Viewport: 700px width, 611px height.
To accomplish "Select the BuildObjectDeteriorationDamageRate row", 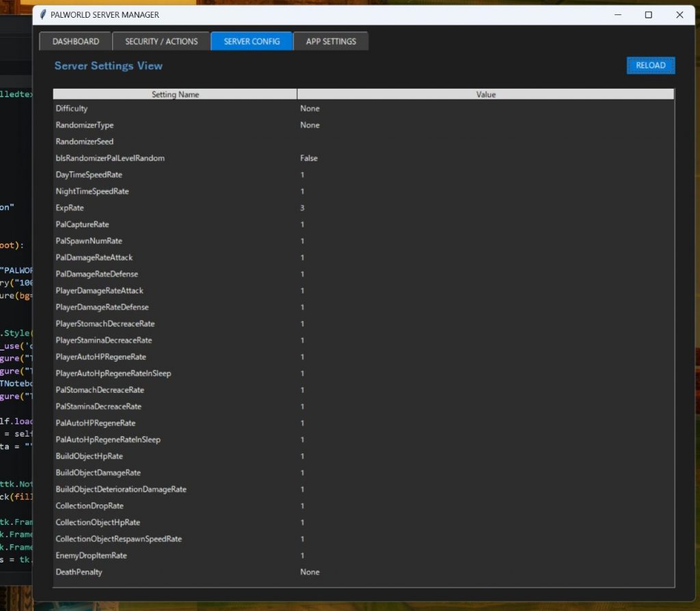I will (x=364, y=489).
